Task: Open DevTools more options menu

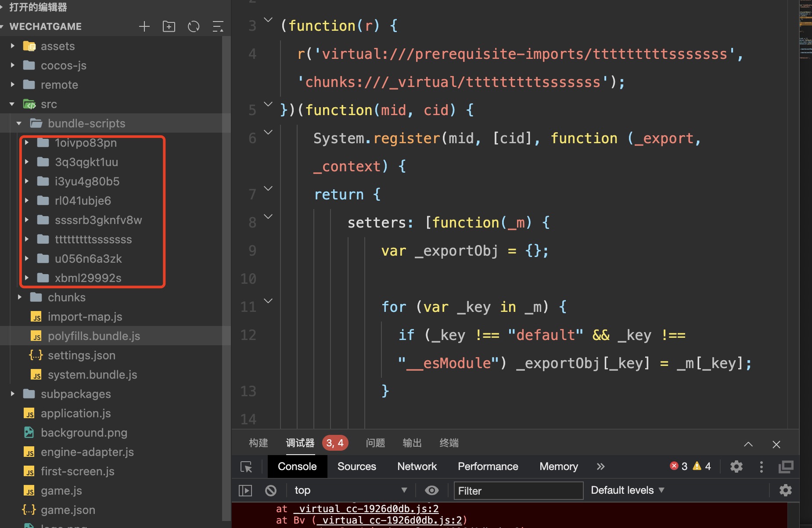Action: 762,467
